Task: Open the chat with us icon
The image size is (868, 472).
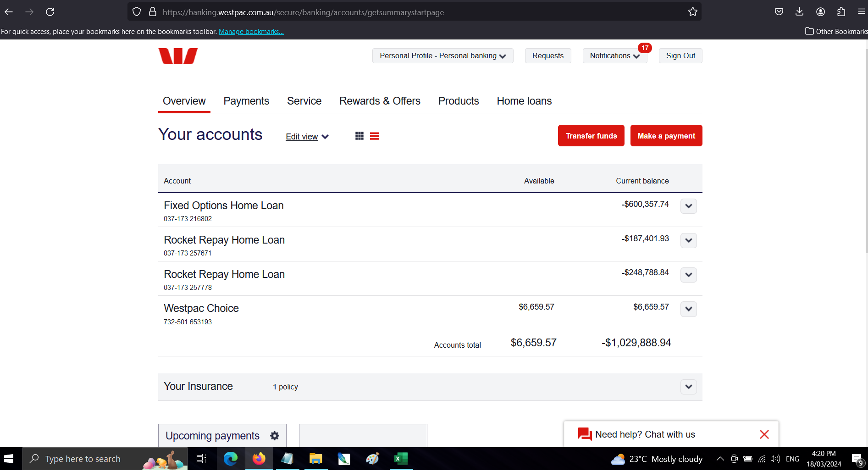Action: pyautogui.click(x=585, y=434)
